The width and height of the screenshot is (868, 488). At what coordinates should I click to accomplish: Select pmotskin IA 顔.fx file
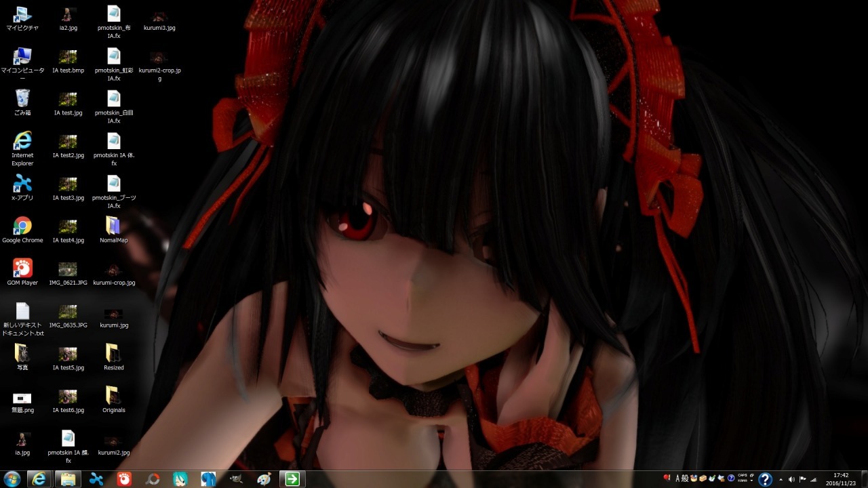[68, 446]
